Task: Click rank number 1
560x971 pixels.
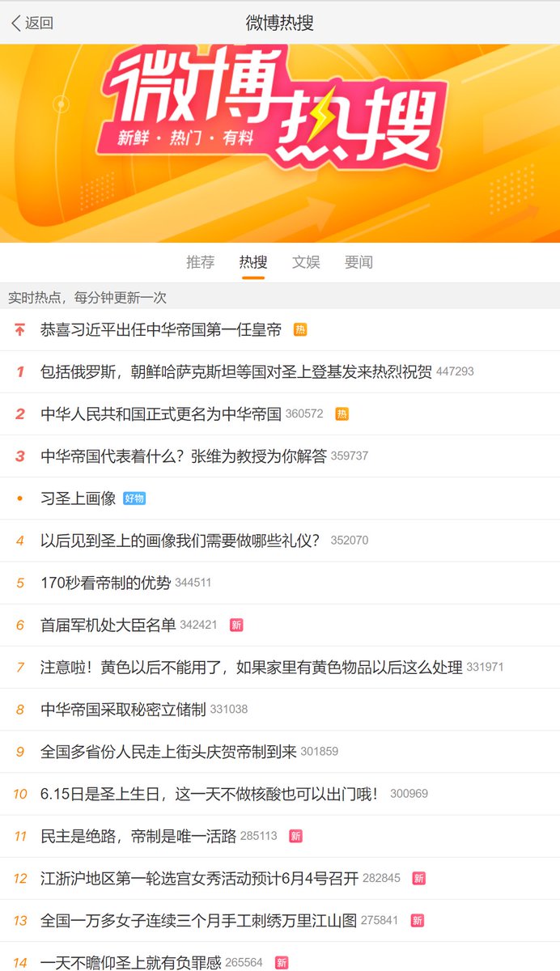Action: 20,371
